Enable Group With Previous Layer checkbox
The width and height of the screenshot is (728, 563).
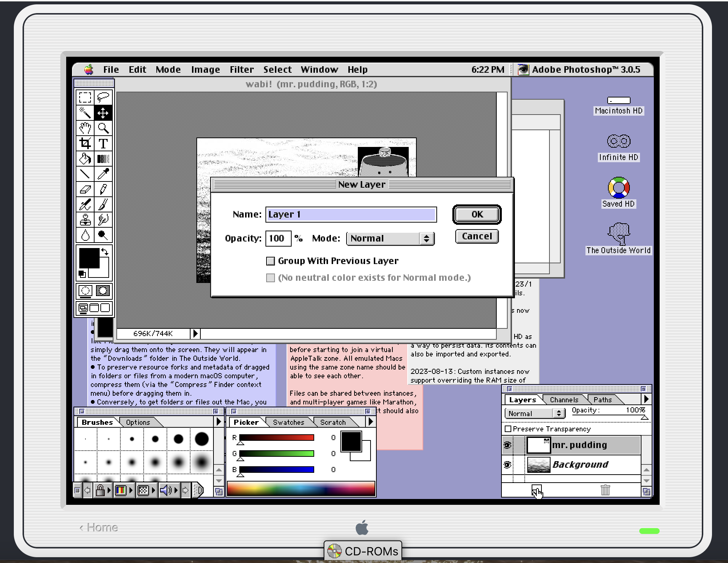coord(271,261)
